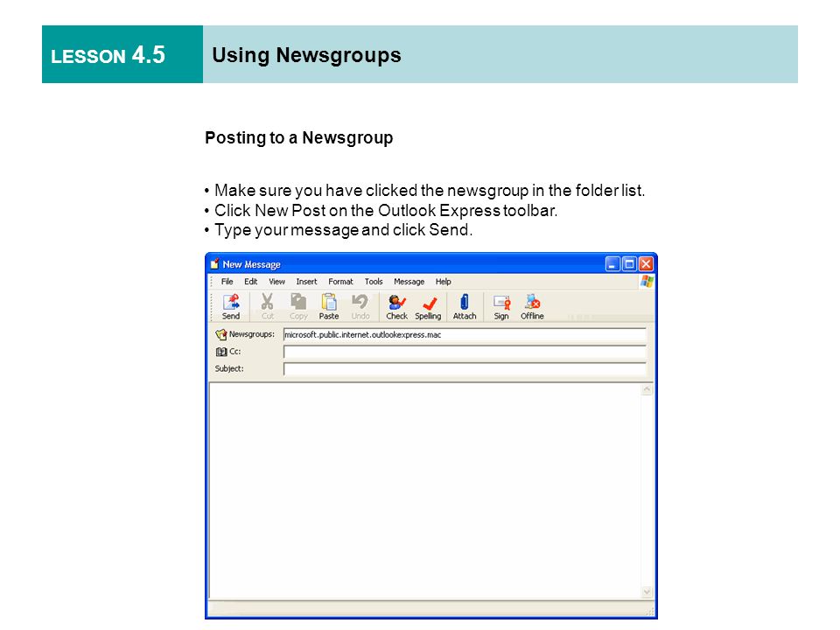This screenshot has width=840, height=630.
Task: Click the Cut scissors icon
Action: tap(268, 306)
